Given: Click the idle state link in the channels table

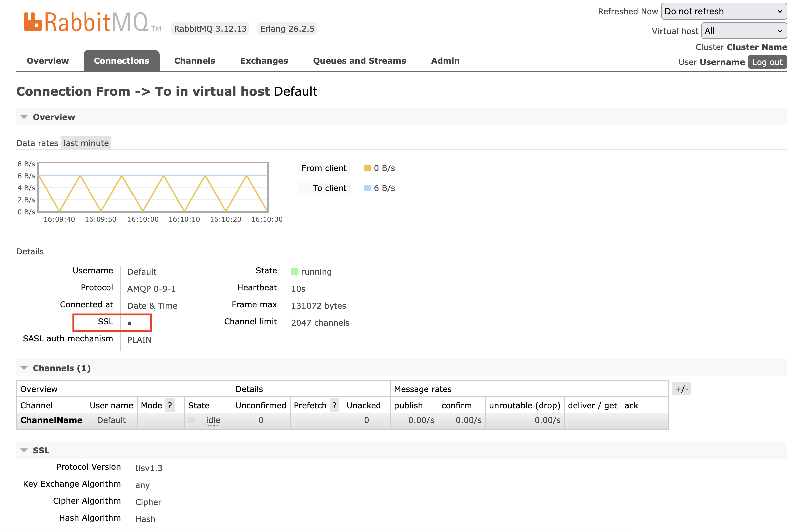Looking at the screenshot, I should pyautogui.click(x=213, y=420).
